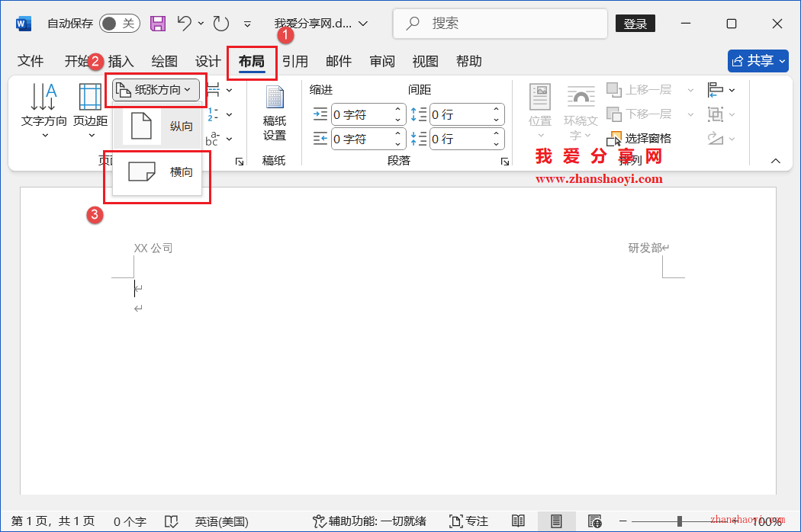Switch to the 邮件 tab
This screenshot has height=532, width=801.
tap(339, 61)
